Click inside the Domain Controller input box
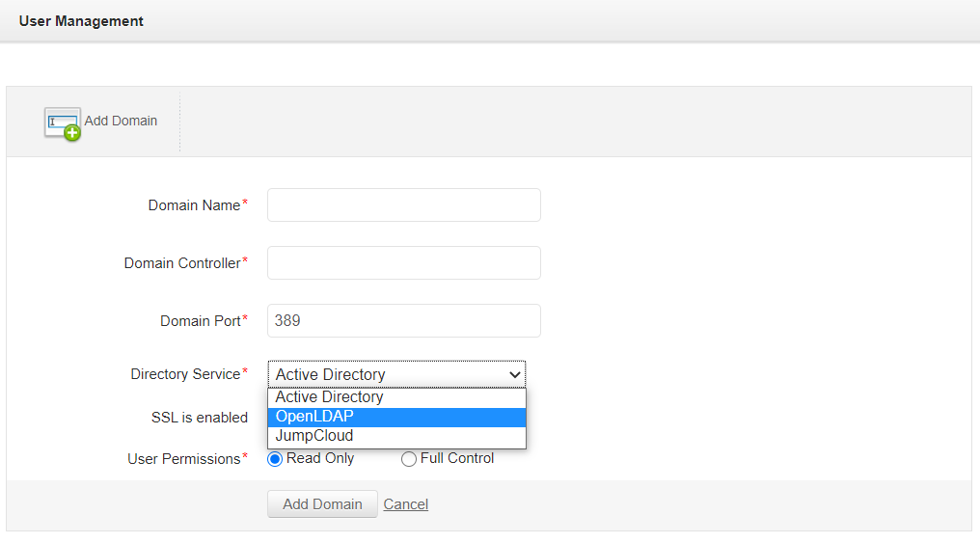The image size is (980, 543). click(403, 263)
